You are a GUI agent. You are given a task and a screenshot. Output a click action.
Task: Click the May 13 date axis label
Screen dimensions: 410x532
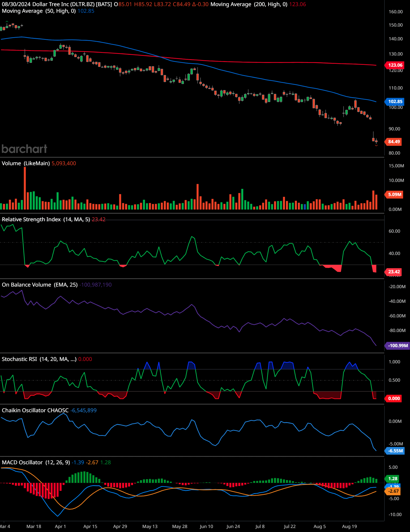(150, 526)
